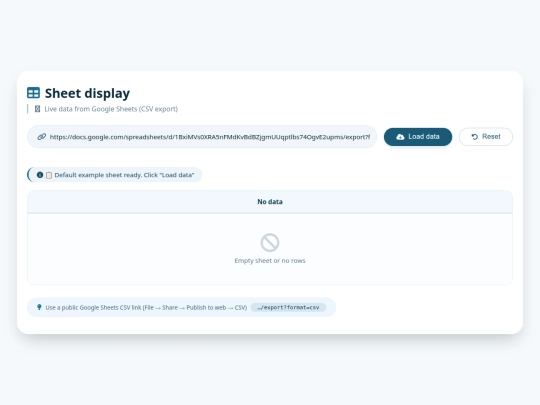This screenshot has height=405, width=540.
Task: Click the empty-state prohibited circle icon
Action: coord(270,242)
